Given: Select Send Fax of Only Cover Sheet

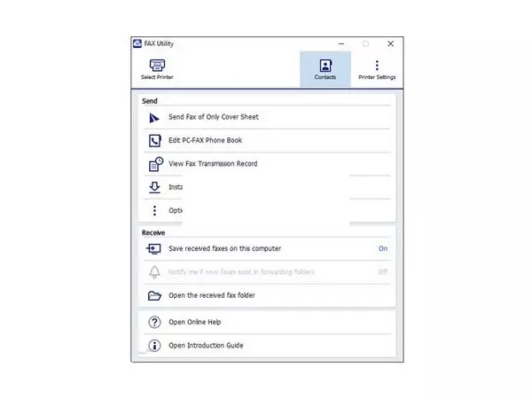Looking at the screenshot, I should click(213, 117).
